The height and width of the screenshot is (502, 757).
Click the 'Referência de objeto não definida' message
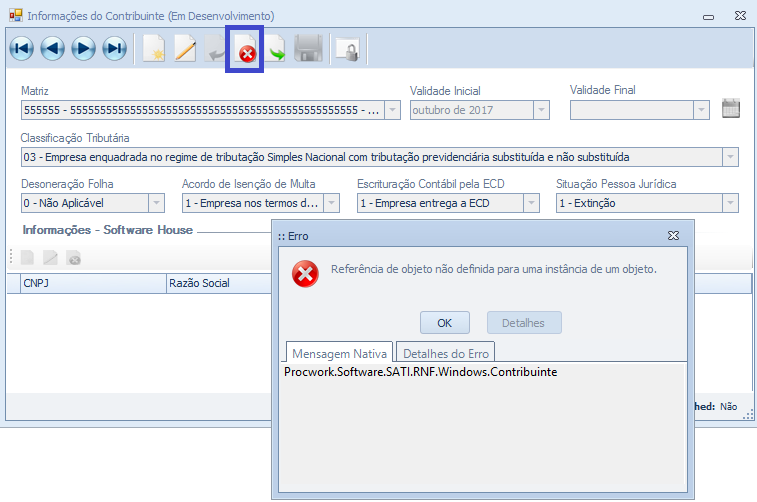pyautogui.click(x=493, y=269)
